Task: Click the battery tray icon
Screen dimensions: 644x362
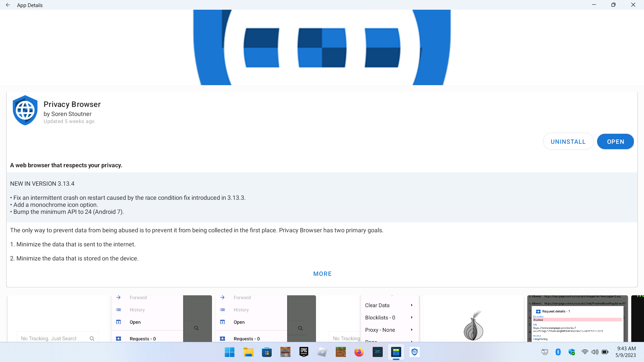Action: click(605, 352)
